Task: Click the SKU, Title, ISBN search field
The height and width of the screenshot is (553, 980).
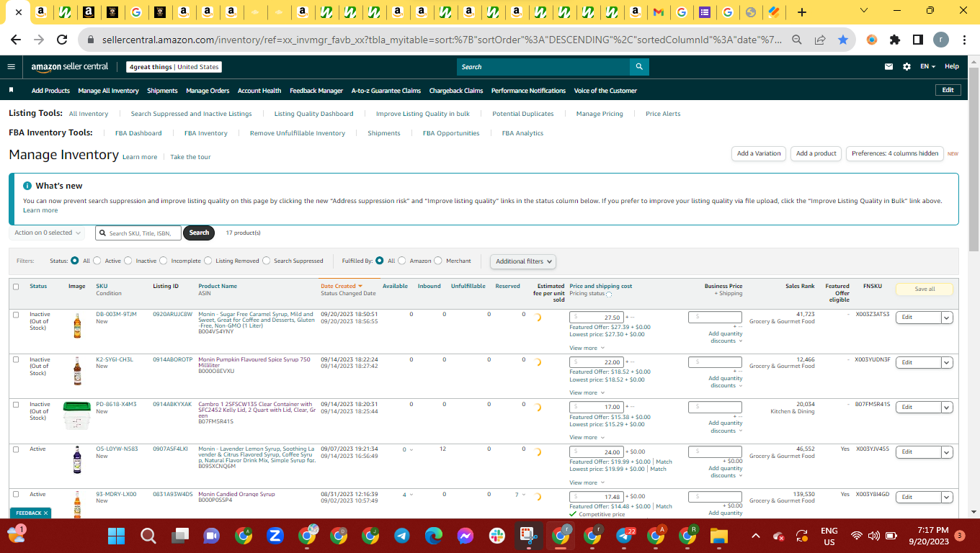Action: tap(138, 233)
